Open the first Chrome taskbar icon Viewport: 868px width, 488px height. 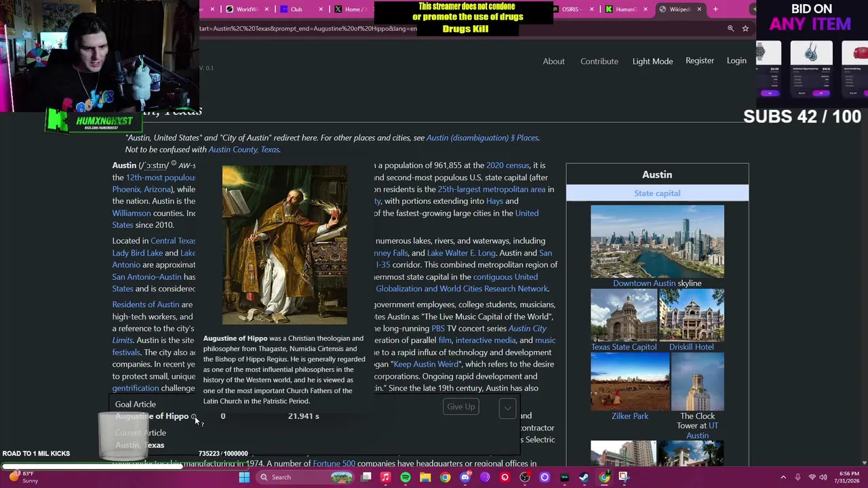click(x=445, y=477)
